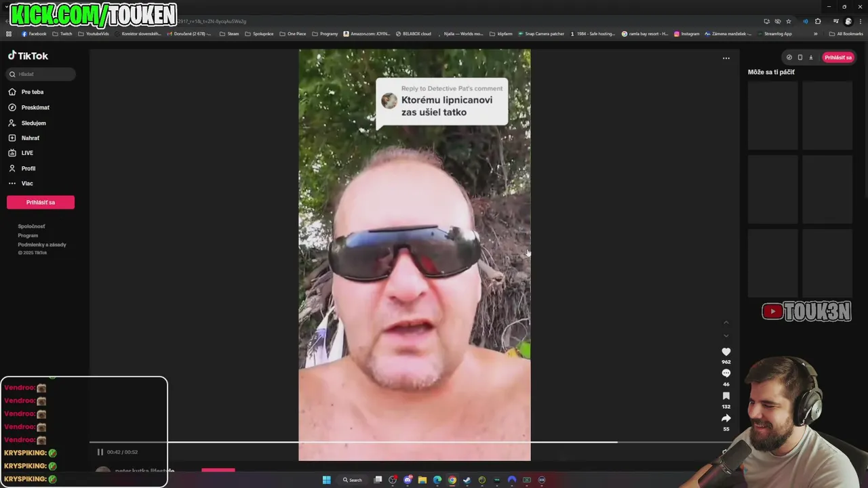Open the Snap Camera patcher bookmark

coord(540,34)
